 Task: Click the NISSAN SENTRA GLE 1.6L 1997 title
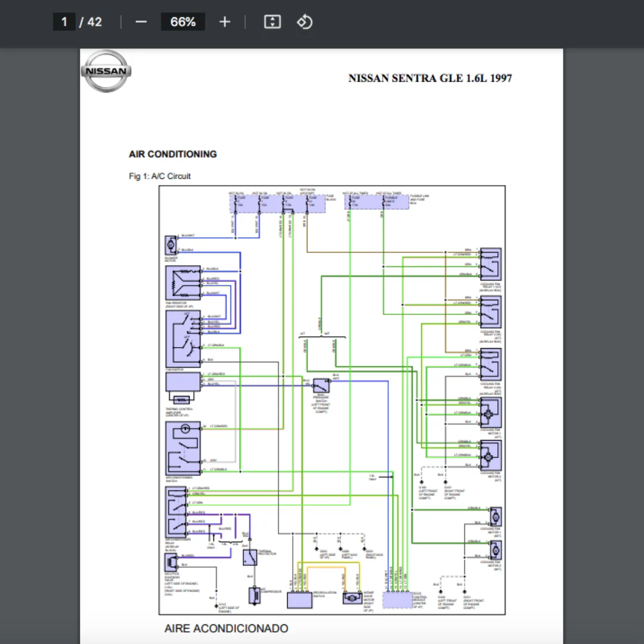[x=430, y=78]
